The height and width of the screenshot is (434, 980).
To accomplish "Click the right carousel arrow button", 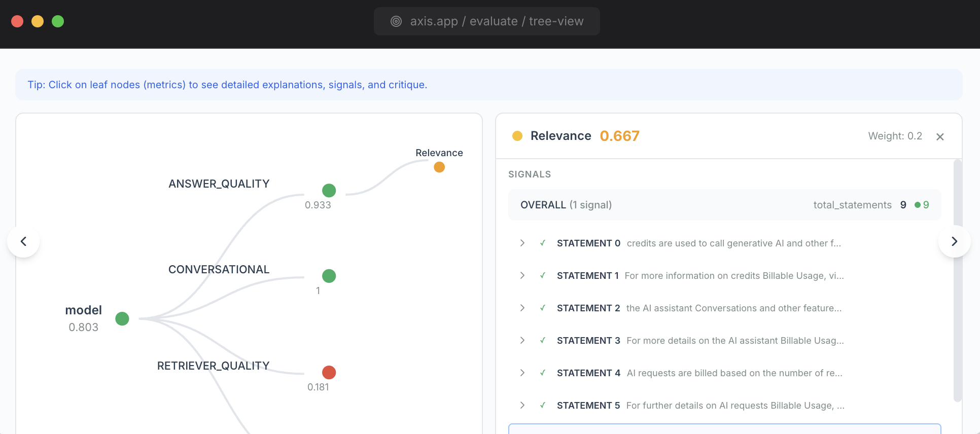I will [954, 241].
